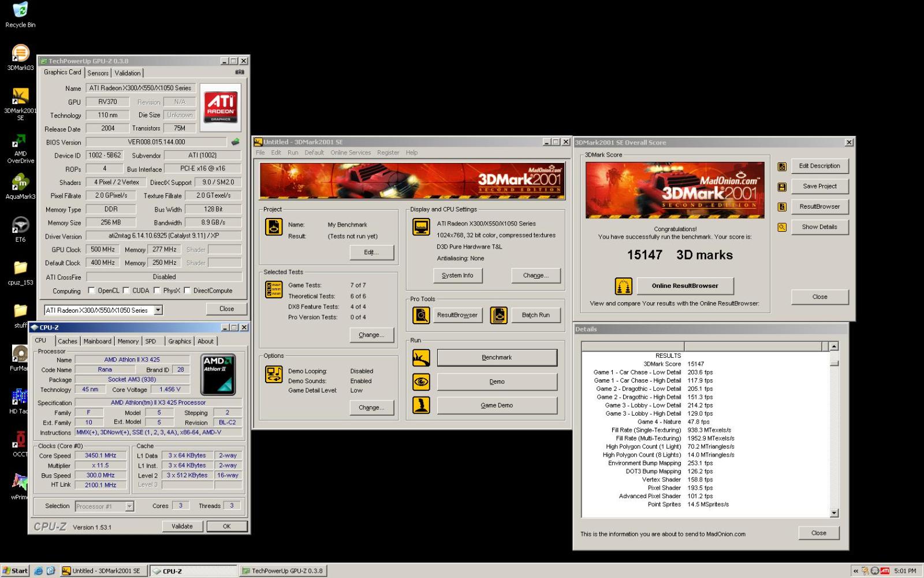Open the Memory tab in CPU-Z

128,341
